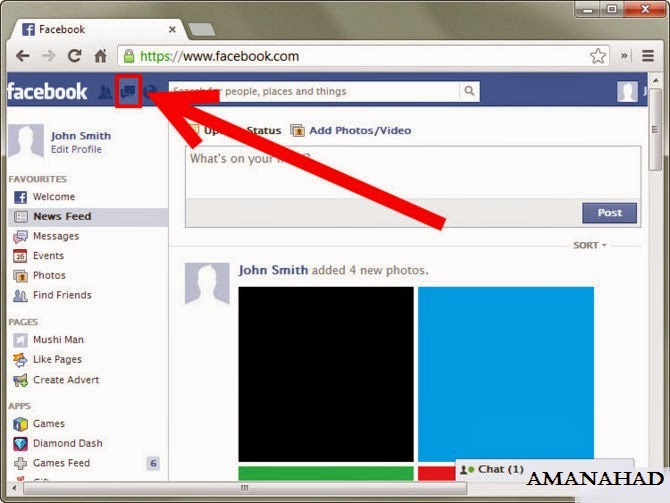Click the Create Advert megaphone icon

point(20,380)
